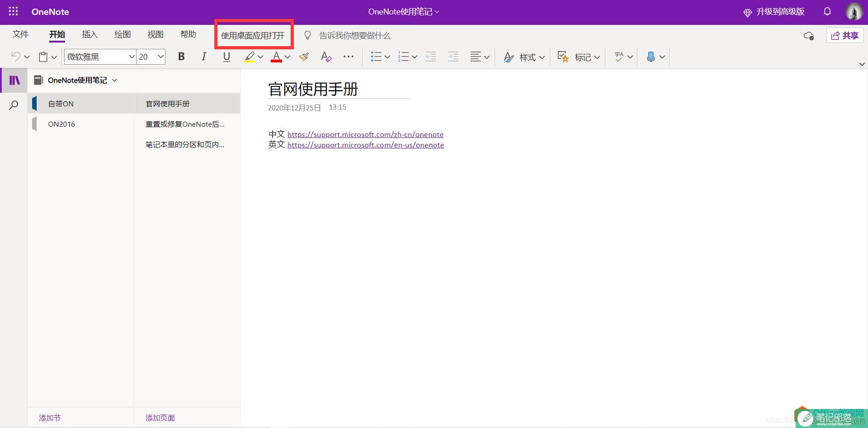Image resolution: width=868 pixels, height=428 pixels.
Task: Open the more options ellipsis
Action: pyautogui.click(x=349, y=57)
